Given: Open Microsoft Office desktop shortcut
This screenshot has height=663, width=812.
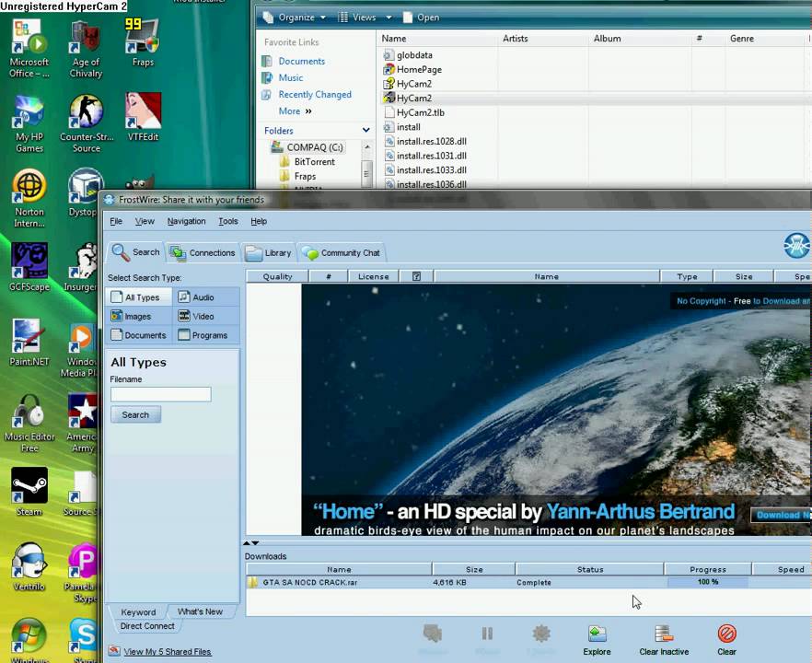Looking at the screenshot, I should click(29, 48).
